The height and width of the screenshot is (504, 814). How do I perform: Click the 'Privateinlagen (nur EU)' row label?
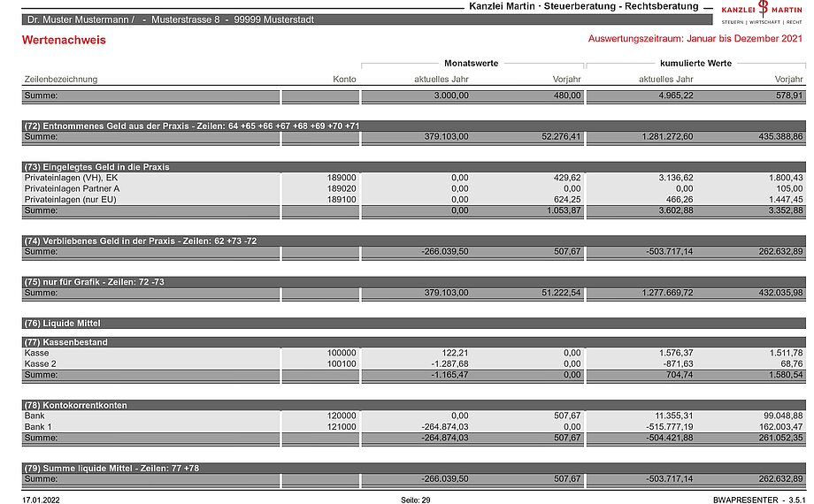point(70,199)
